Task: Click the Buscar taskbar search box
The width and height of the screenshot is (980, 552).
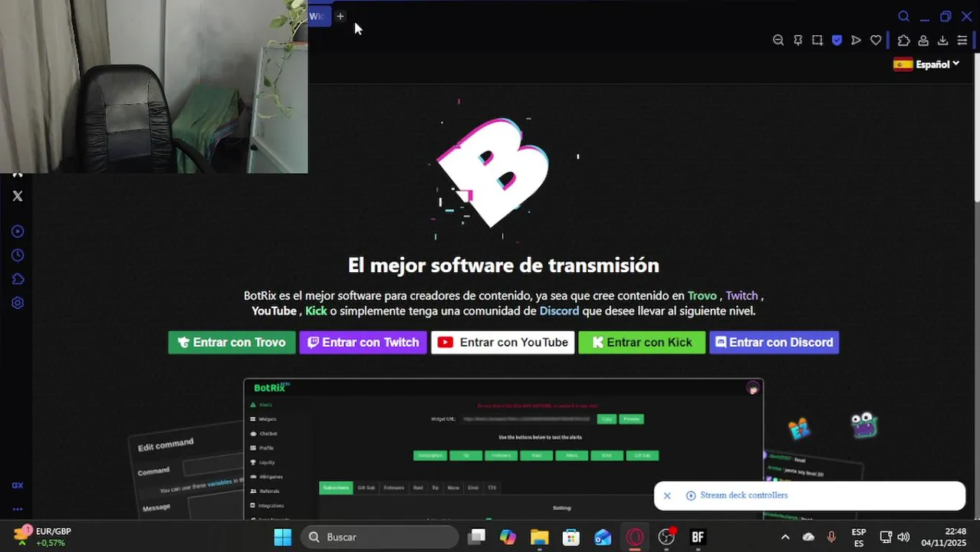Action: point(380,537)
